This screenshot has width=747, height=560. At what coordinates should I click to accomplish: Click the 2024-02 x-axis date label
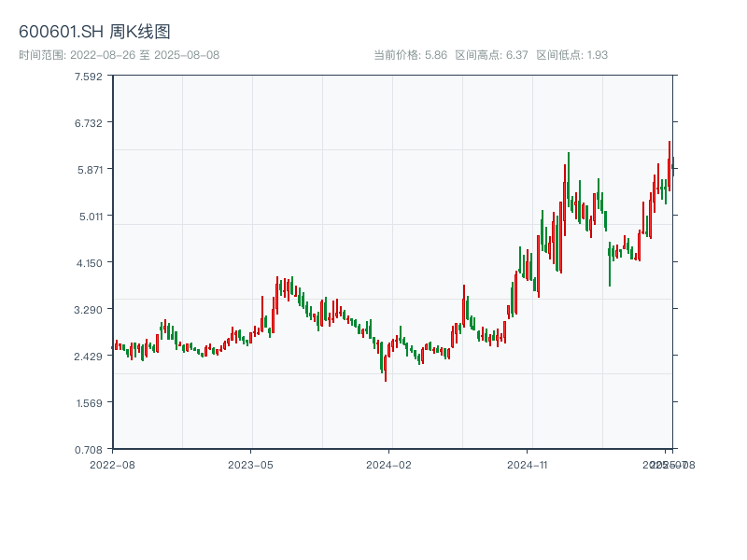click(x=388, y=464)
